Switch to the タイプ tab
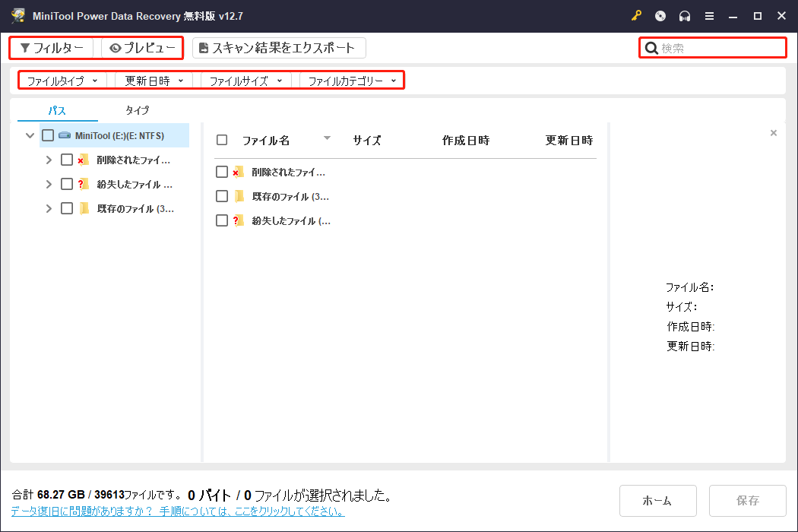The image size is (798, 532). 137,110
